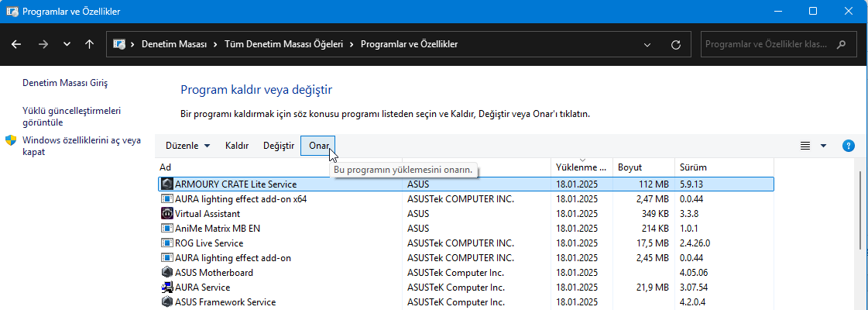Go back with the back arrow
The image size is (868, 310).
point(16,44)
